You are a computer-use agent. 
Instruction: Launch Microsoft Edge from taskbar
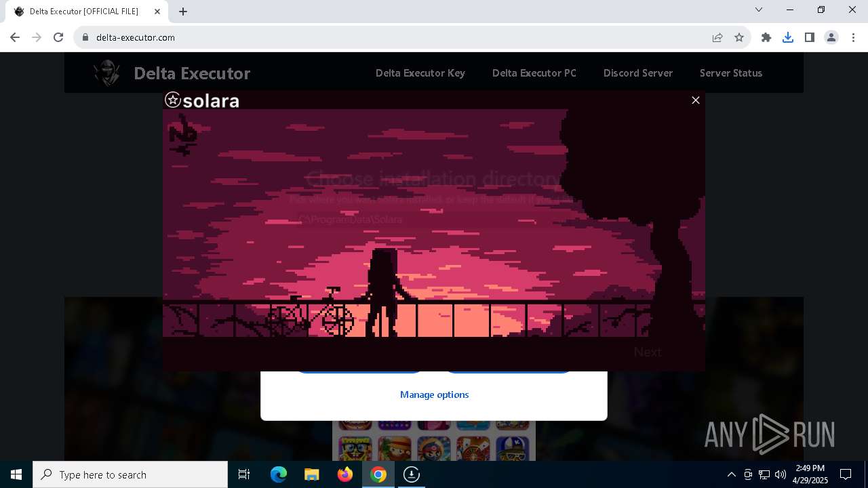click(x=279, y=474)
